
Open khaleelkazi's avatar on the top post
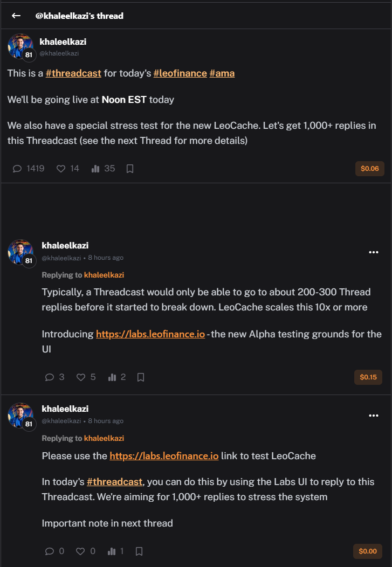point(20,46)
